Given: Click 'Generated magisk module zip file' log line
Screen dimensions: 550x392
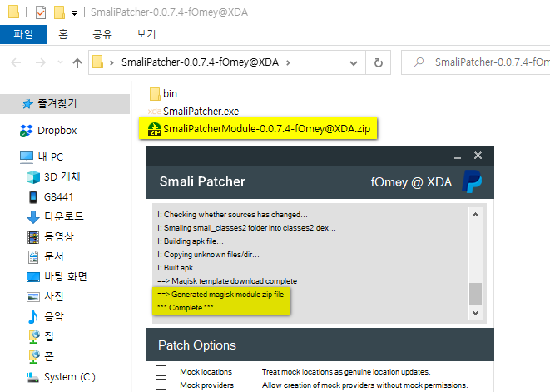Looking at the screenshot, I should (220, 295).
